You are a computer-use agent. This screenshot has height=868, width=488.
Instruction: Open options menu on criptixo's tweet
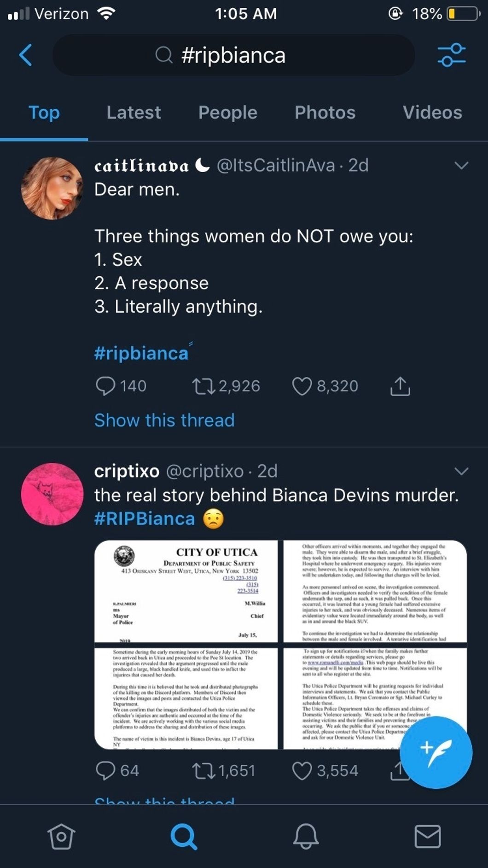[462, 471]
